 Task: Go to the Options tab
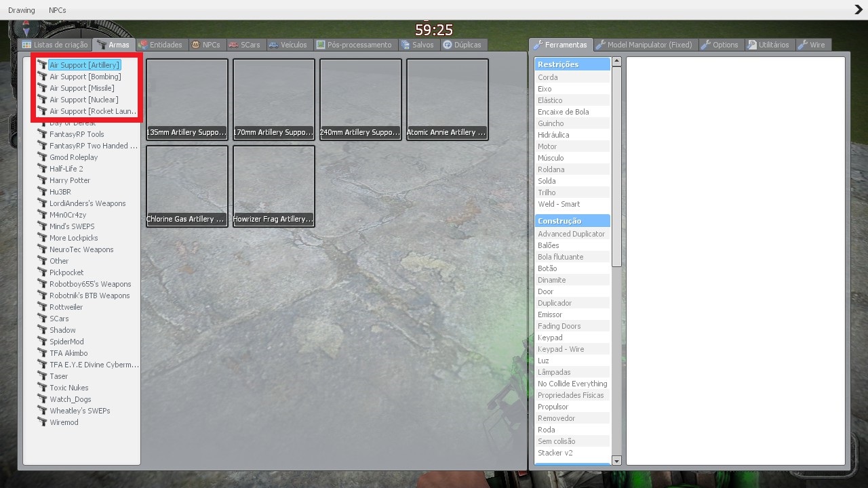(x=719, y=45)
